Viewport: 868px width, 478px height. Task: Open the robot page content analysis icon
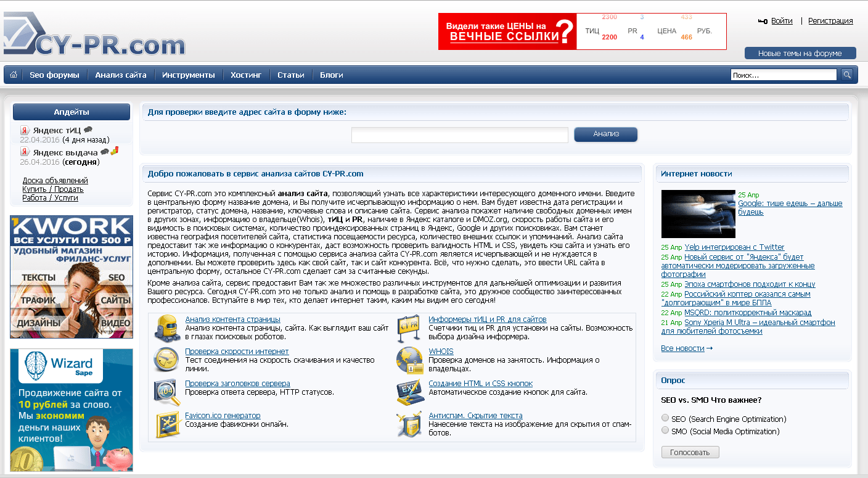[166, 328]
